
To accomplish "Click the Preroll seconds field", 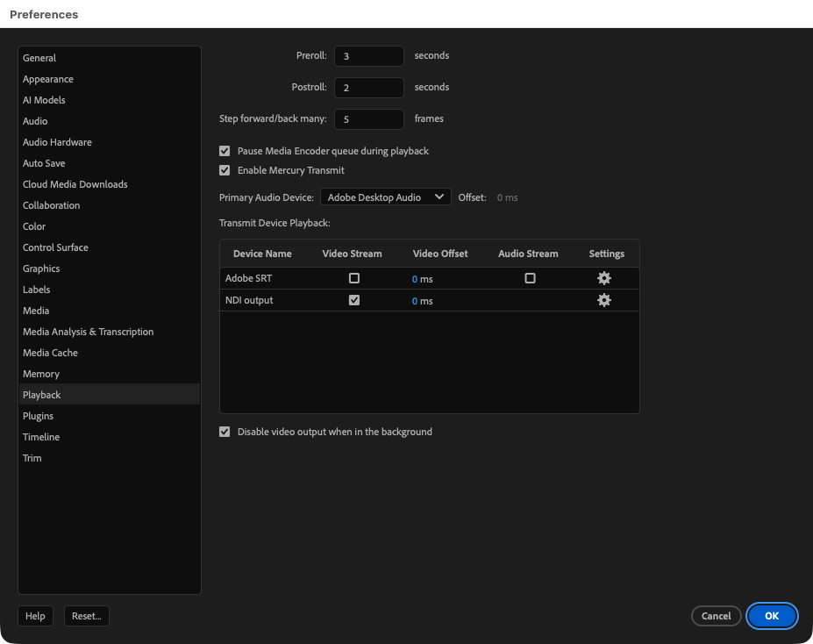I will click(369, 56).
